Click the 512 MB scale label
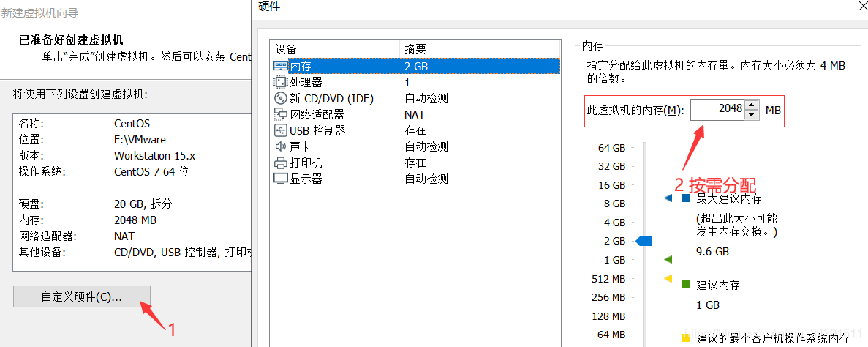The width and height of the screenshot is (868, 347). tap(608, 279)
